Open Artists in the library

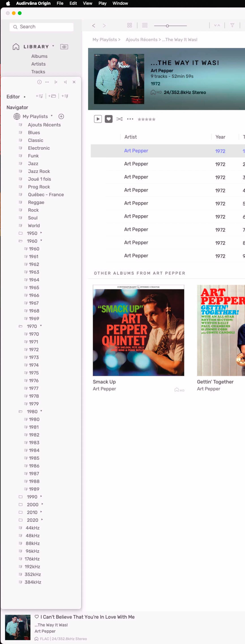pyautogui.click(x=38, y=64)
